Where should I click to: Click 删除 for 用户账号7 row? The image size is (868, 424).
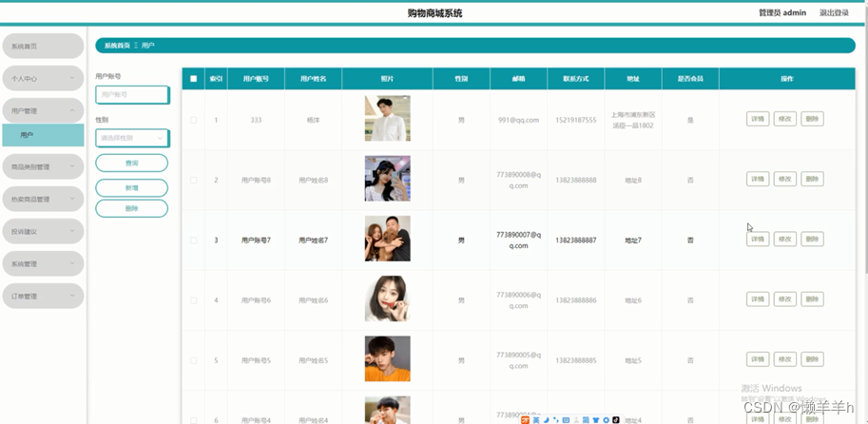pyautogui.click(x=812, y=240)
